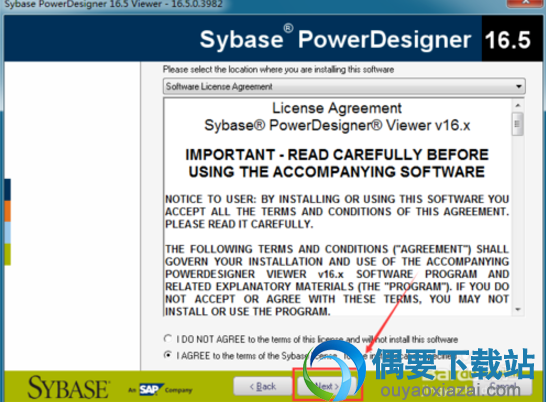Select I DO NOT AGREE radio button
Screen dimensions: 546x402
[168, 339]
